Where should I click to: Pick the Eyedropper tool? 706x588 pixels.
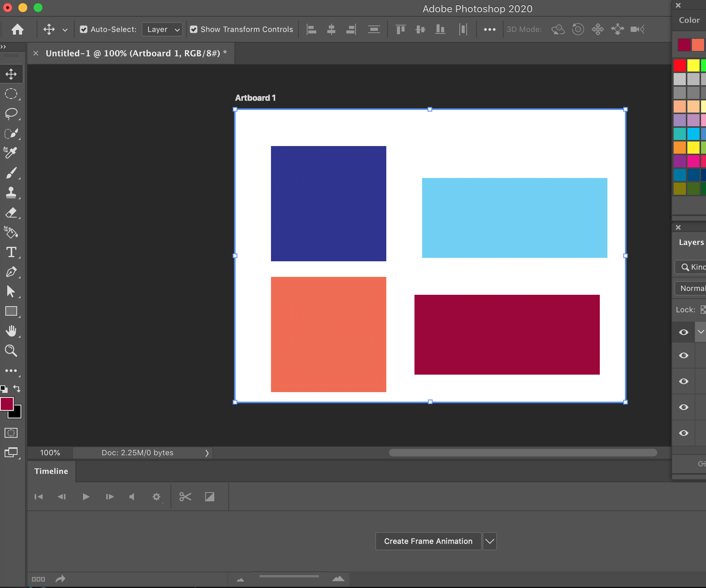coord(11,153)
